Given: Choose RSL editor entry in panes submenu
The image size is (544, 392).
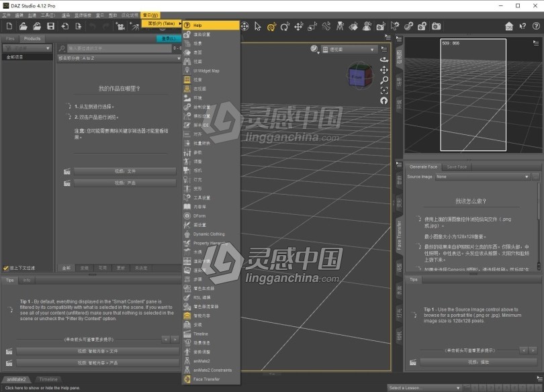Looking at the screenshot, I should tap(211, 297).
